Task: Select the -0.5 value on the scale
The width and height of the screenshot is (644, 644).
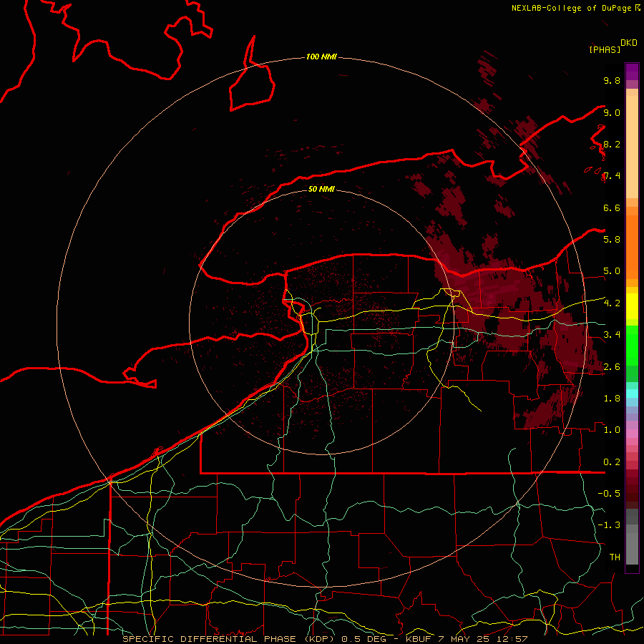Action: pyautogui.click(x=609, y=493)
